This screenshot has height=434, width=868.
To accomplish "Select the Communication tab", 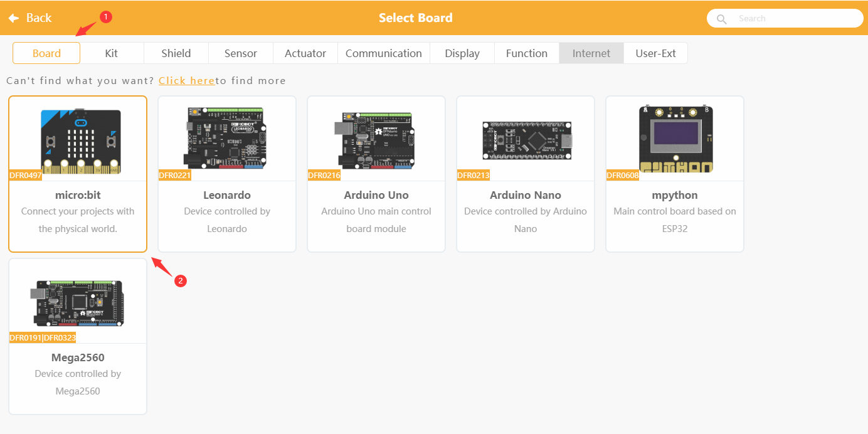I will pyautogui.click(x=384, y=53).
